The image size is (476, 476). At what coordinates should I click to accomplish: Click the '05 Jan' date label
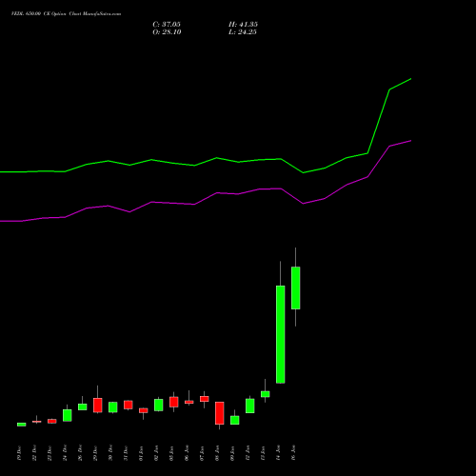(171, 453)
